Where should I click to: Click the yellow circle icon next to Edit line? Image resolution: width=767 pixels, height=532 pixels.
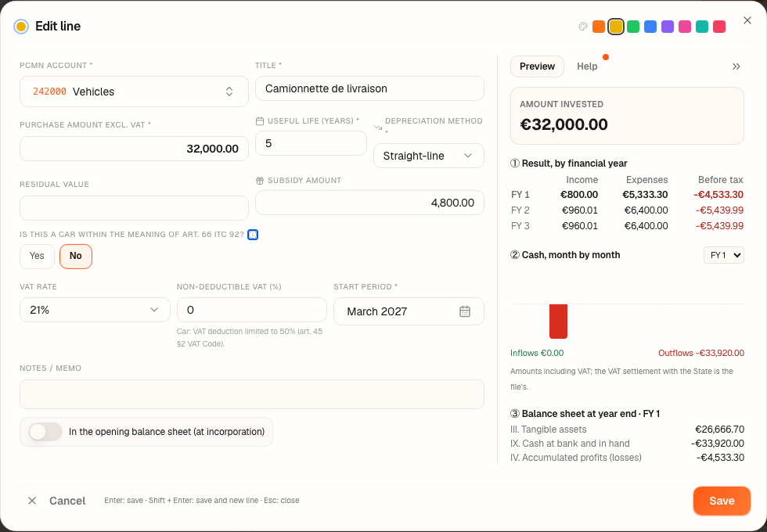tap(21, 27)
